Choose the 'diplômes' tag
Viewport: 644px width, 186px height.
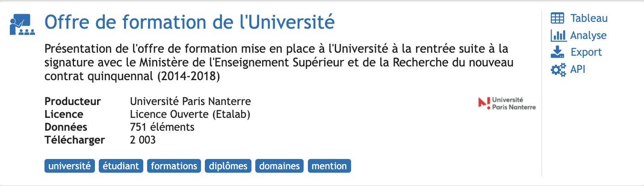click(x=228, y=166)
